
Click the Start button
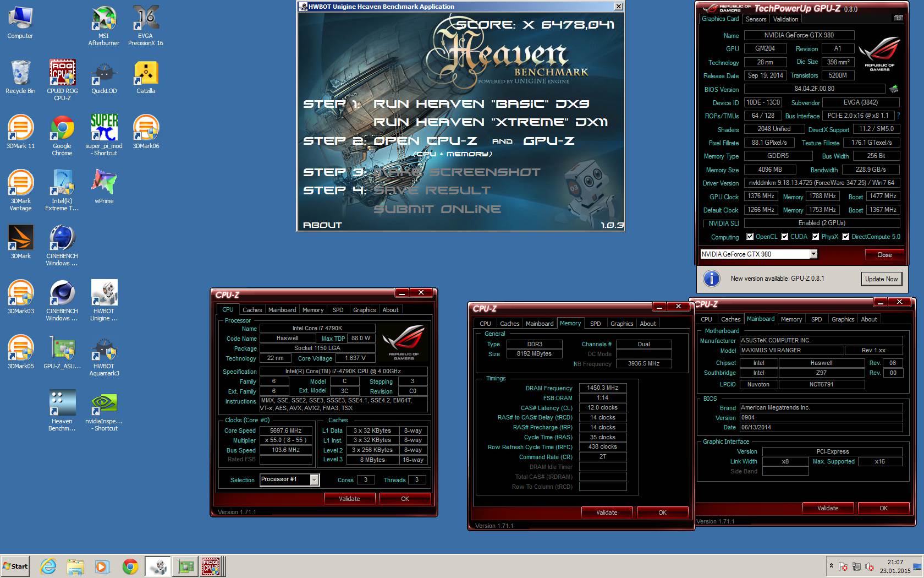15,566
